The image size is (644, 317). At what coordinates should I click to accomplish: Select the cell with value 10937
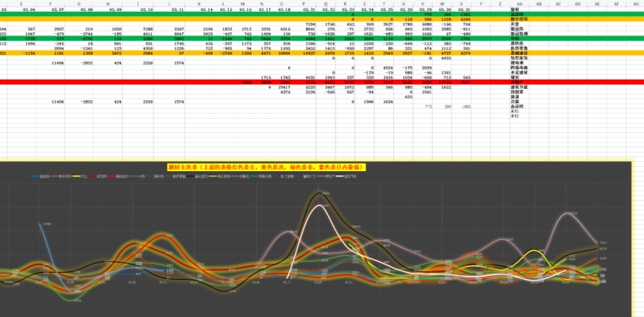tap(308, 53)
